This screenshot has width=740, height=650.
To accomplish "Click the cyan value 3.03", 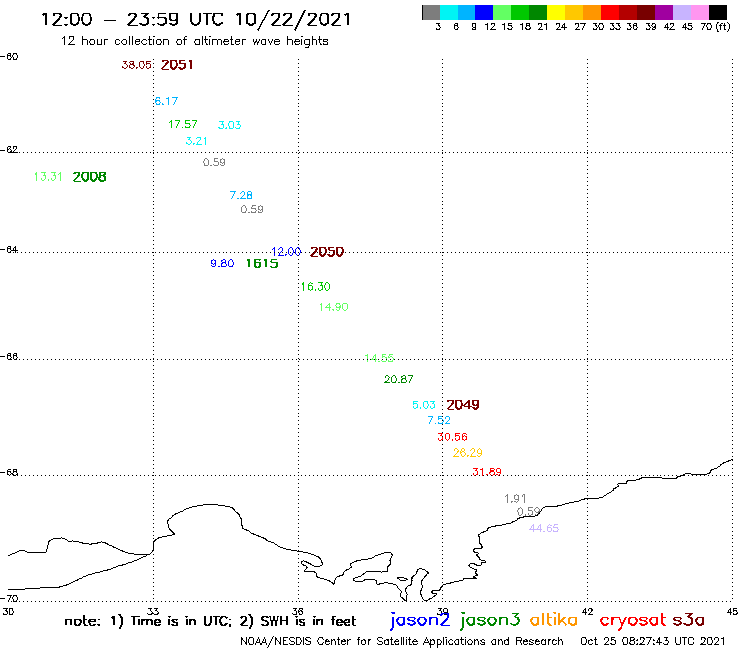I will 229,125.
